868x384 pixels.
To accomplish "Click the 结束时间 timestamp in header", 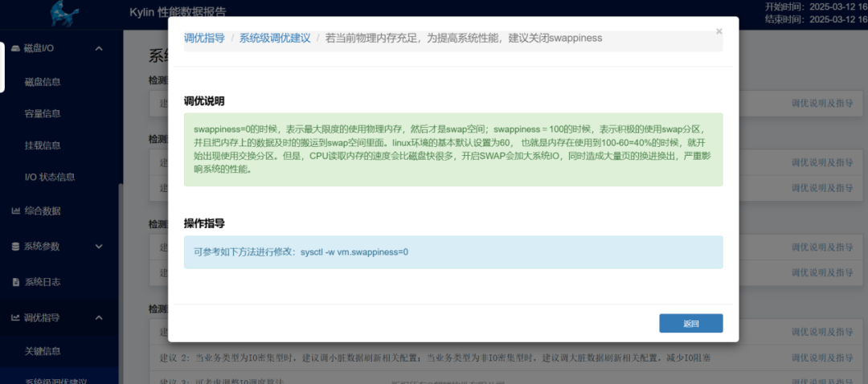I will click(x=817, y=19).
